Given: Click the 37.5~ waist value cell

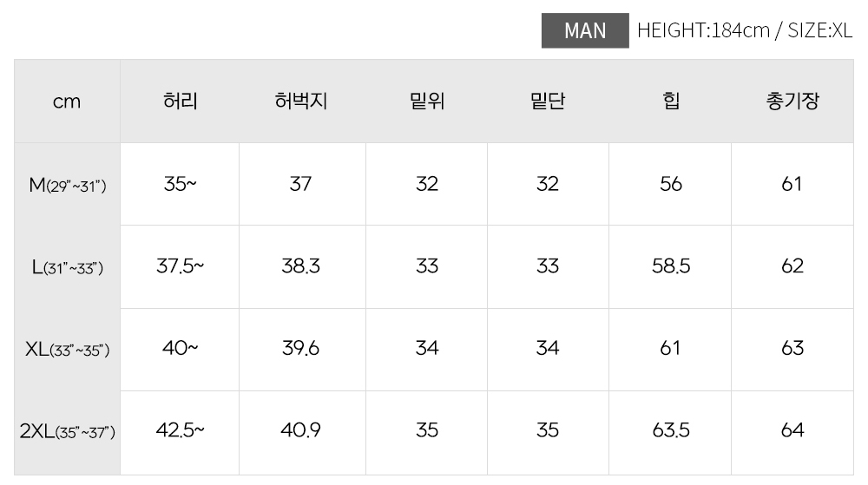Looking at the screenshot, I should coord(180,266).
